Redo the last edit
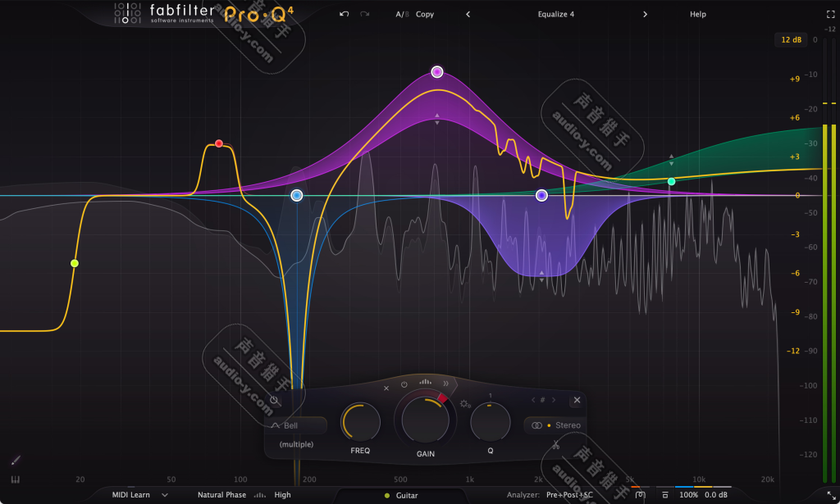 point(363,14)
